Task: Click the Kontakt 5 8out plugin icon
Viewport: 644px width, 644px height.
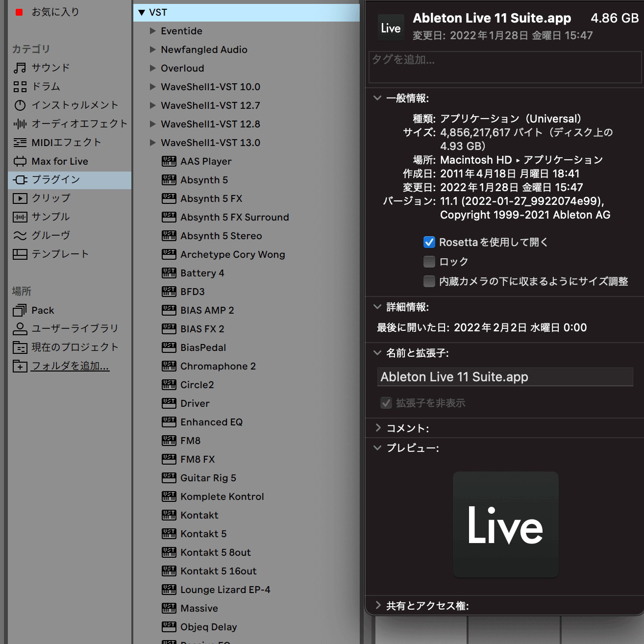Action: point(169,552)
